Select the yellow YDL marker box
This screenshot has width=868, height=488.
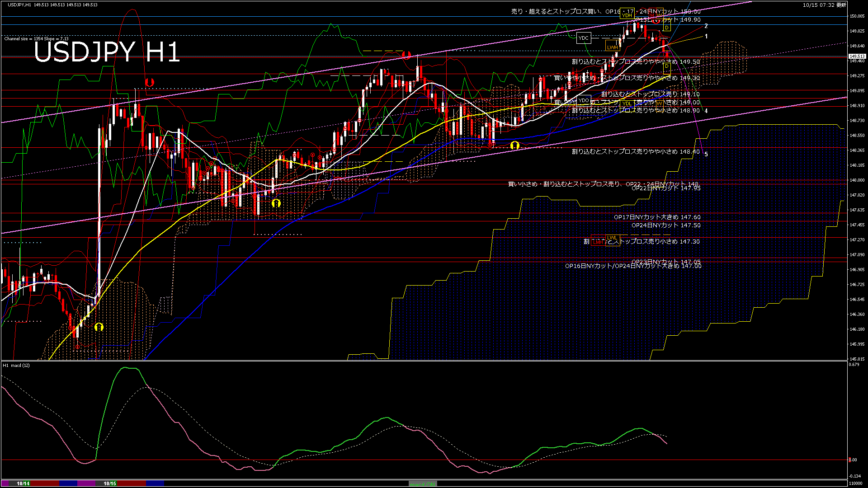(x=627, y=104)
